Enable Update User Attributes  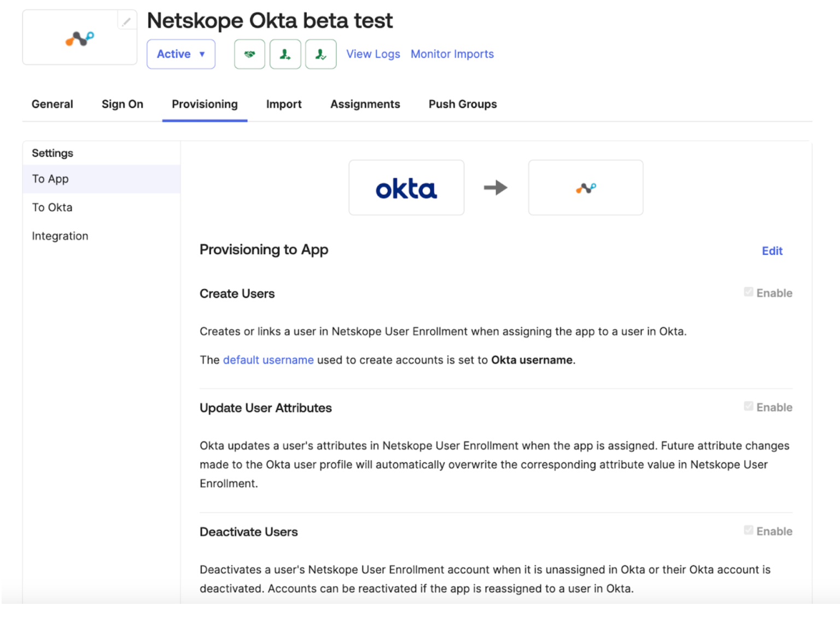point(749,406)
